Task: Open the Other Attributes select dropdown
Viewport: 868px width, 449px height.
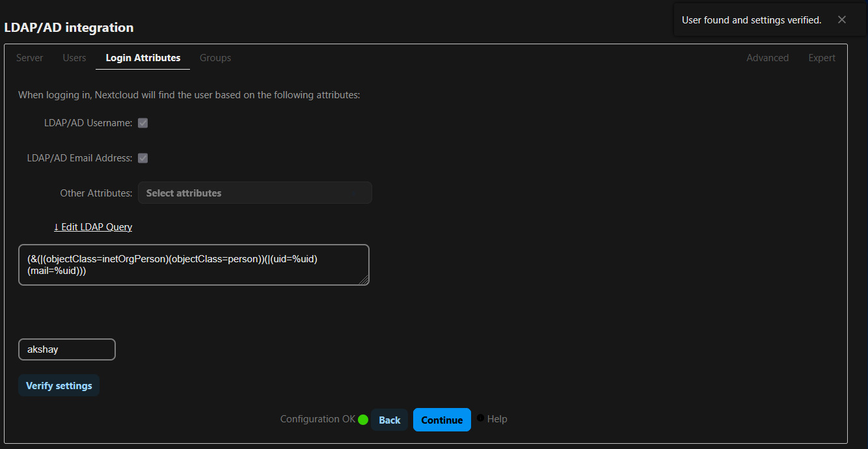Action: point(255,193)
